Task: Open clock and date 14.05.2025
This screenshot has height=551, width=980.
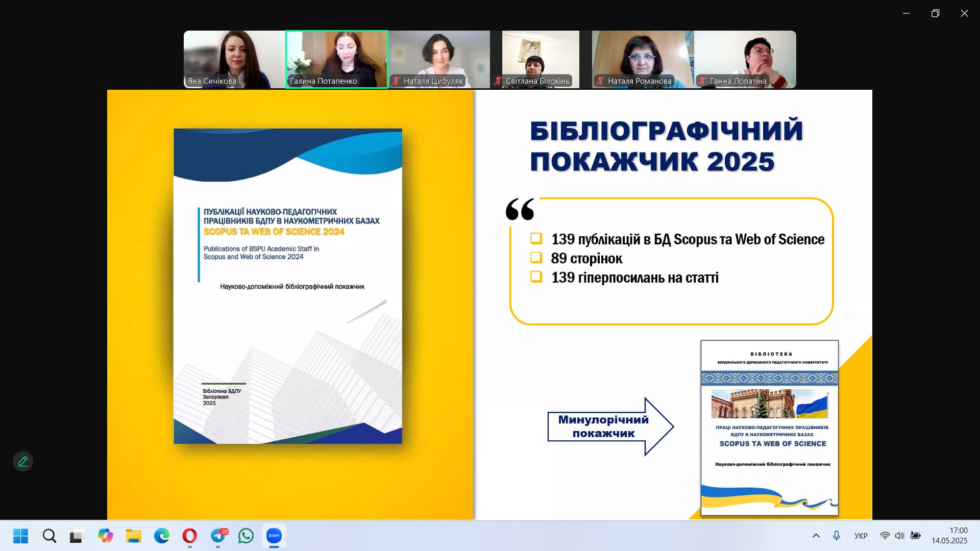Action: (949, 536)
